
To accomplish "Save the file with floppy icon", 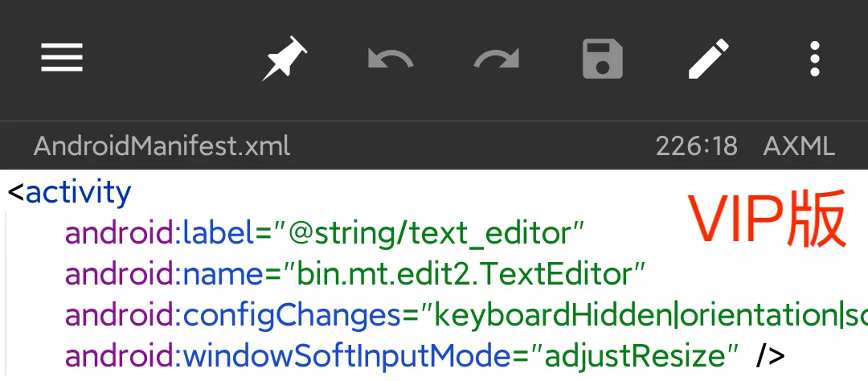I will point(603,59).
